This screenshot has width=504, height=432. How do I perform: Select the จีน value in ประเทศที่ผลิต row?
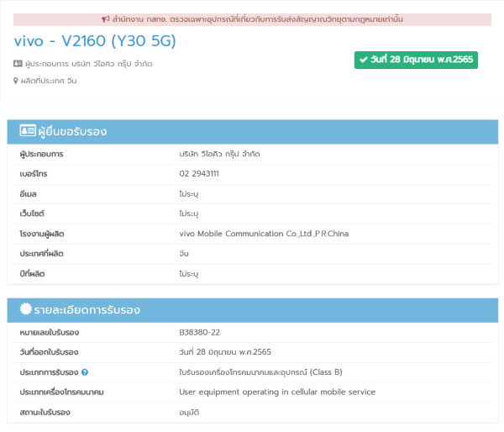(184, 254)
